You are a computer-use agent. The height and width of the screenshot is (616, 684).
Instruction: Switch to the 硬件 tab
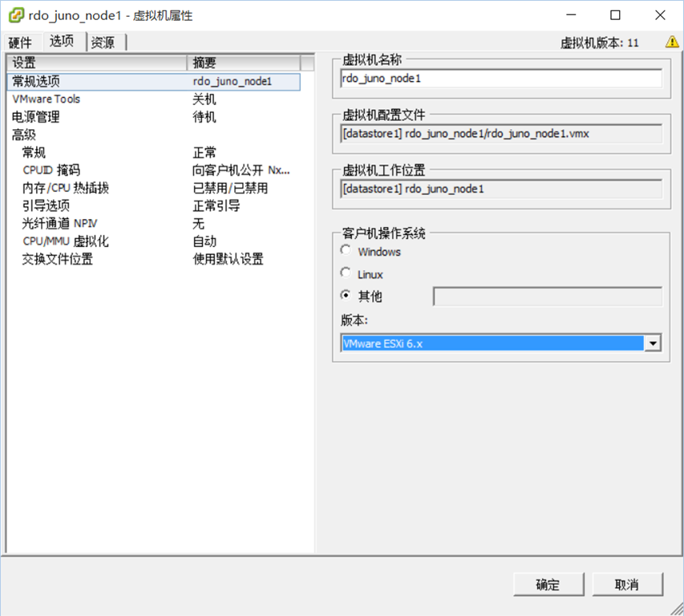tap(21, 43)
